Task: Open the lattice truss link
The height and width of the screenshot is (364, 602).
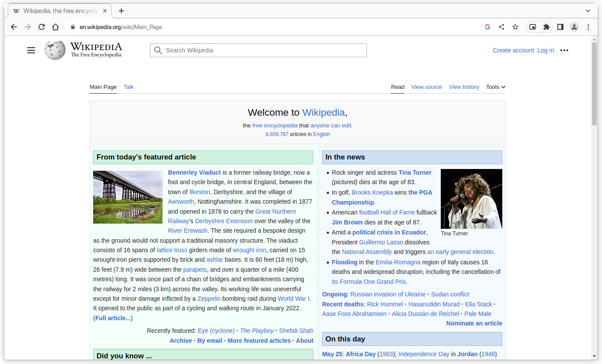Action: click(172, 250)
